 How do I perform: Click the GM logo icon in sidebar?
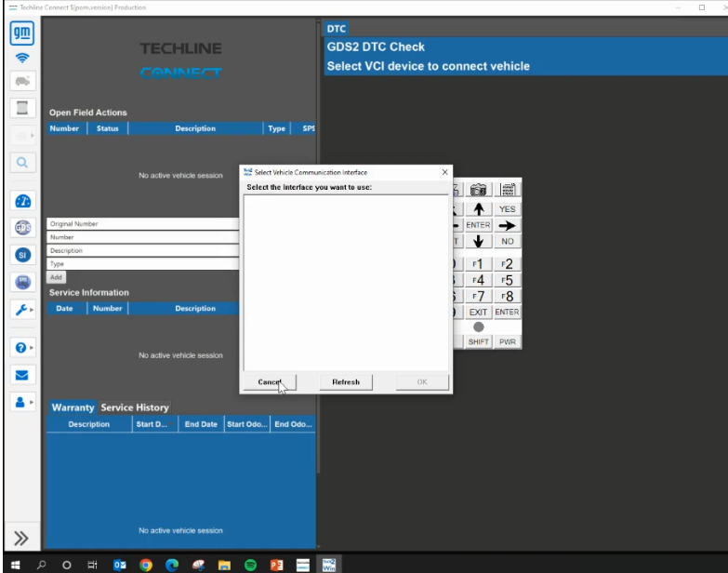pos(21,33)
